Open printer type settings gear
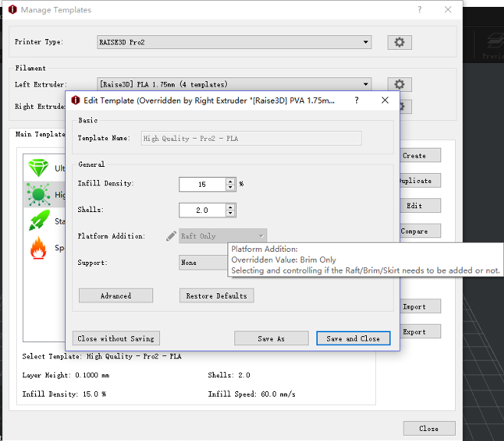Screen dimensions: 504x441 tap(399, 42)
